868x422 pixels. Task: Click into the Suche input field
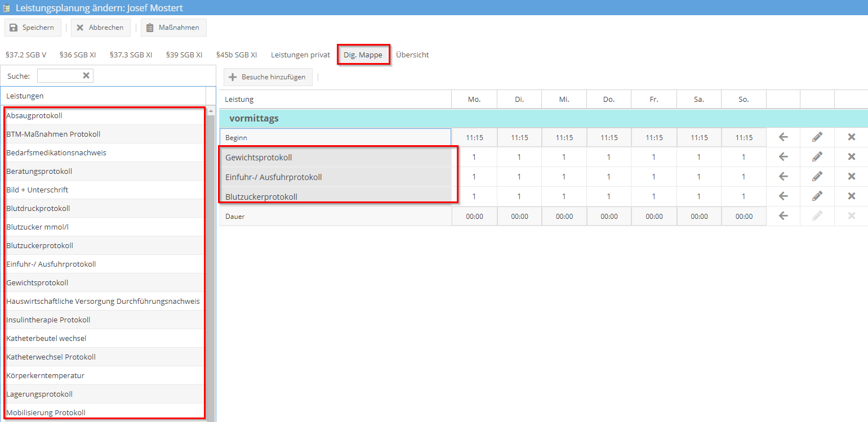[x=59, y=76]
